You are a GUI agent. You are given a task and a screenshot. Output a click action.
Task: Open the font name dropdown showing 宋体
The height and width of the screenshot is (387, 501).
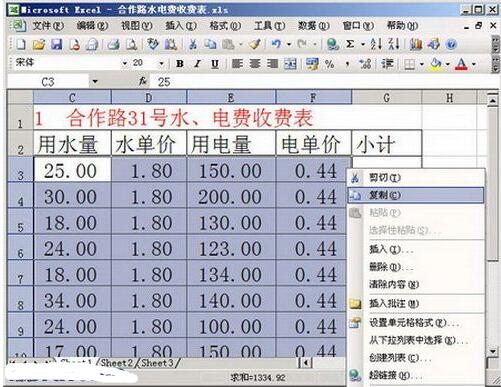(x=125, y=63)
